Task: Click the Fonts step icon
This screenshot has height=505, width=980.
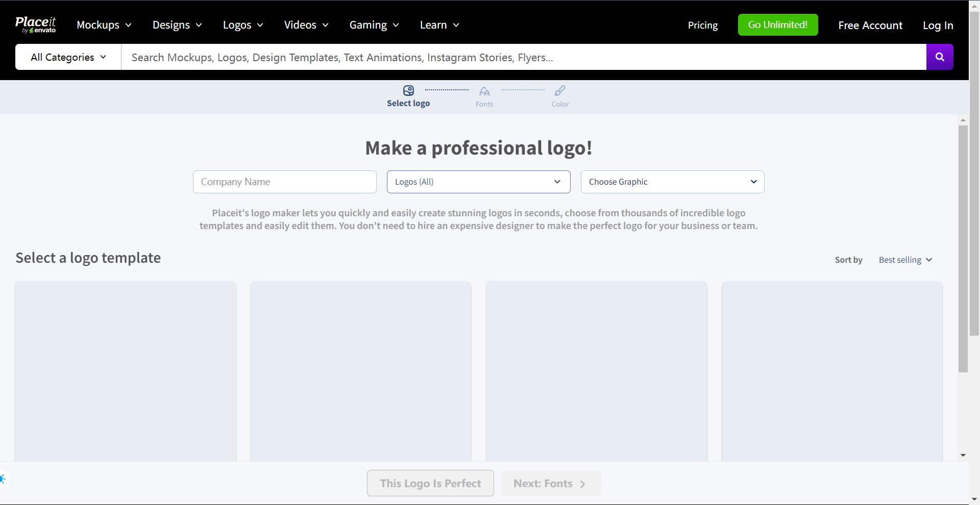Action: click(x=484, y=91)
